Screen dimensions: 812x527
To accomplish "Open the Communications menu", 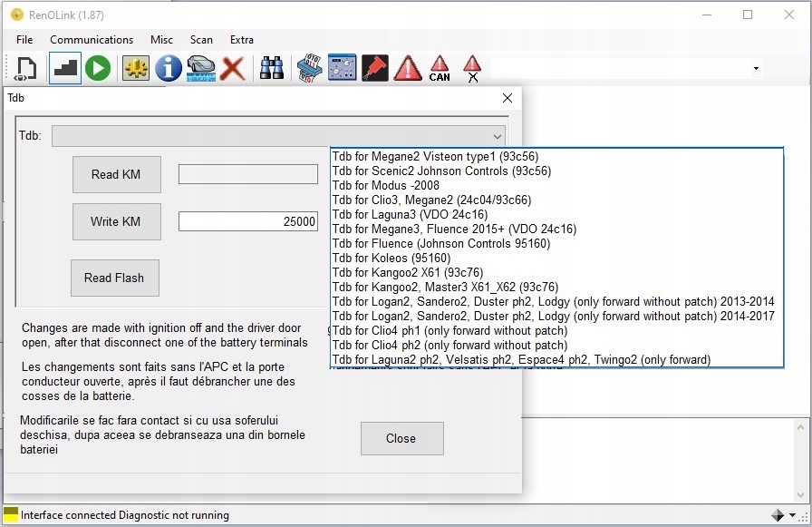I will coord(92,40).
